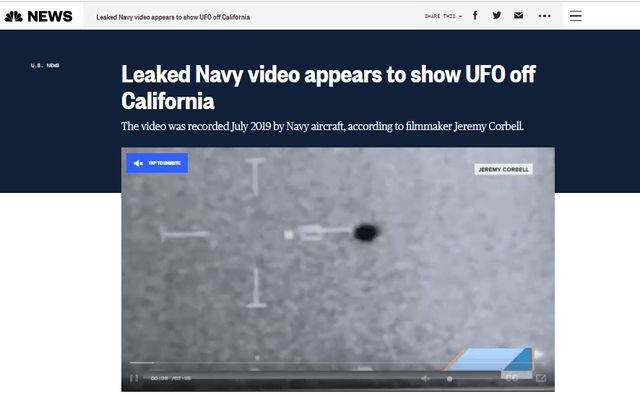Share the article on Twitter

[497, 16]
